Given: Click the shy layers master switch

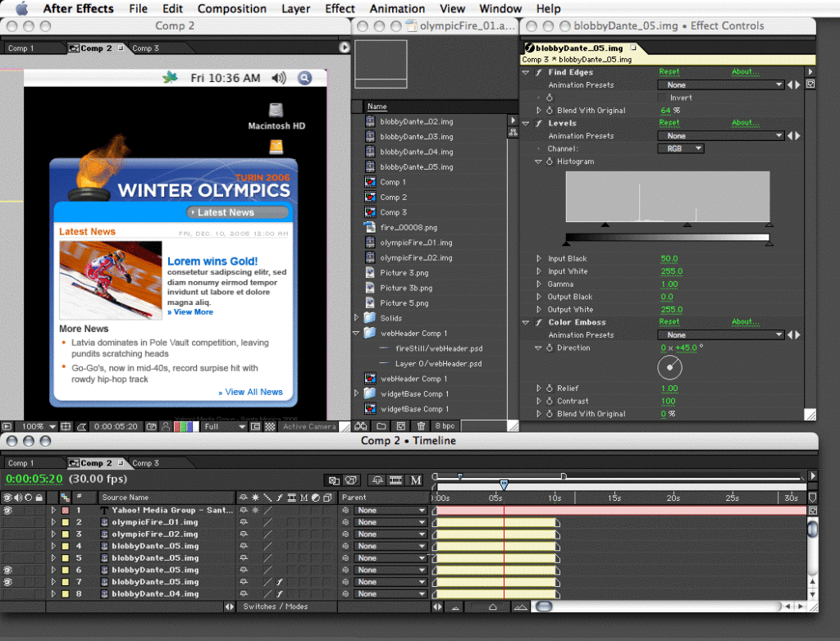Looking at the screenshot, I should (x=377, y=480).
